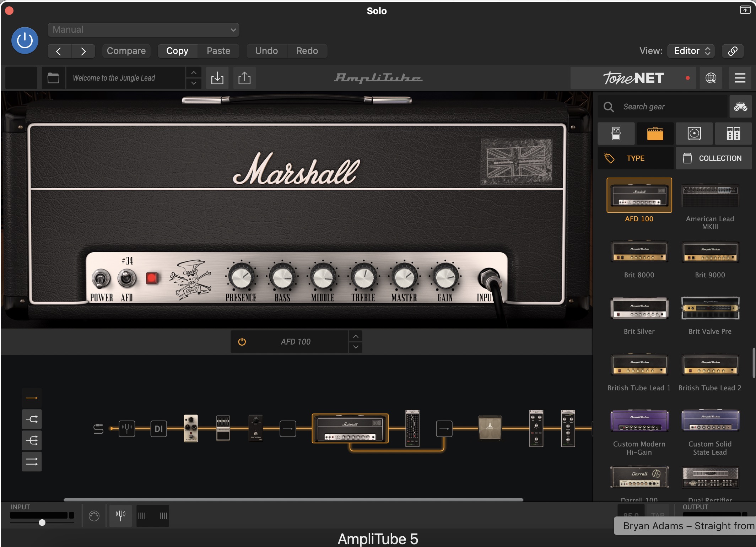Select the British Tube Lead 1 amp

point(639,365)
